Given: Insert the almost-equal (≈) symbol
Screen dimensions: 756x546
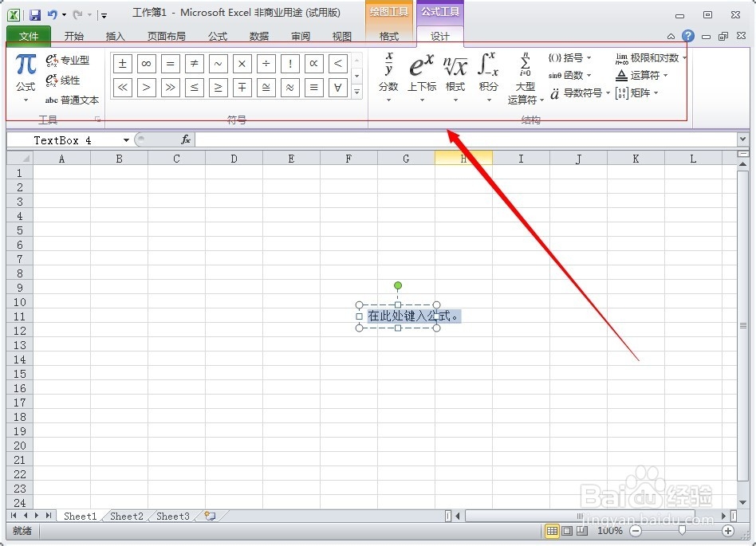Looking at the screenshot, I should 289,88.
